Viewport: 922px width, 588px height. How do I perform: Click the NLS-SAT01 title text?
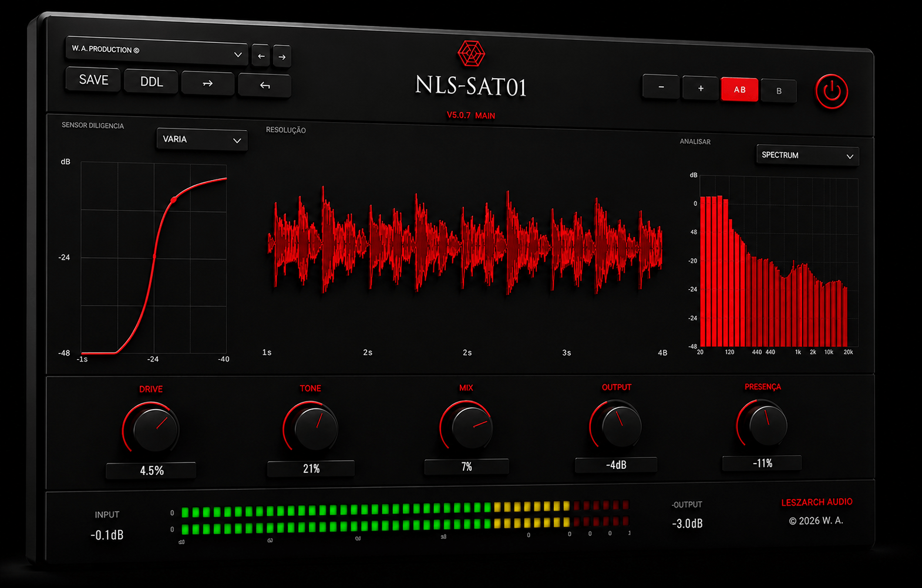click(471, 86)
